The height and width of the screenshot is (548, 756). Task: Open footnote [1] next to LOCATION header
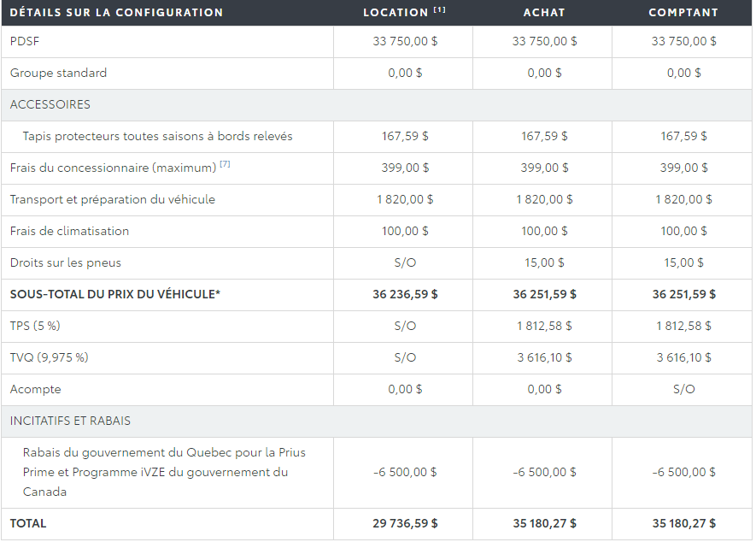tap(439, 9)
